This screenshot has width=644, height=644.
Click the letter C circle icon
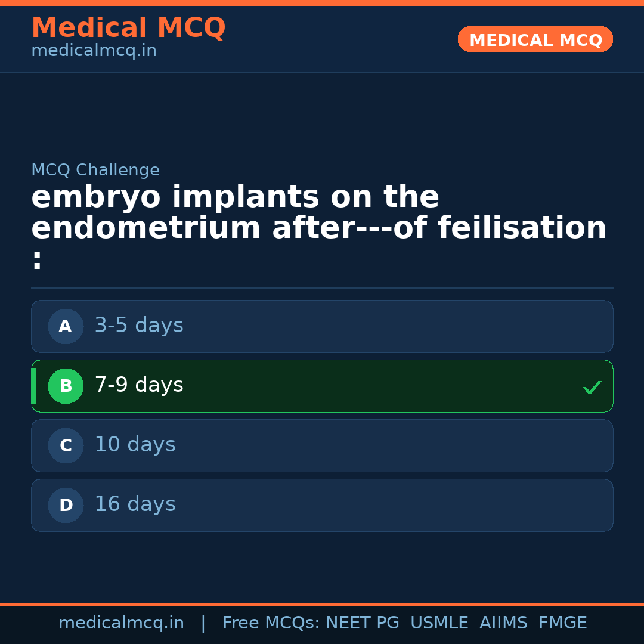coord(66,445)
